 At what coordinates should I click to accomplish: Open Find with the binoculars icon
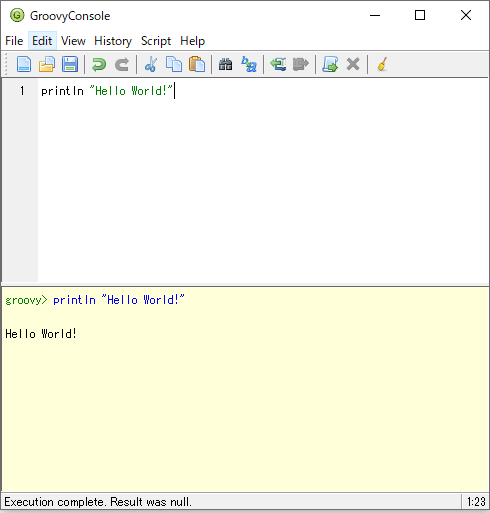click(x=225, y=64)
